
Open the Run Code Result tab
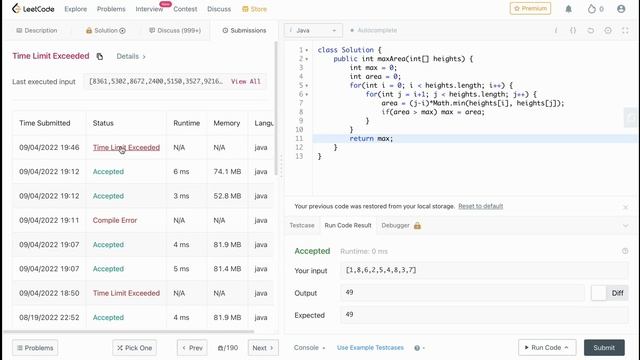348,225
